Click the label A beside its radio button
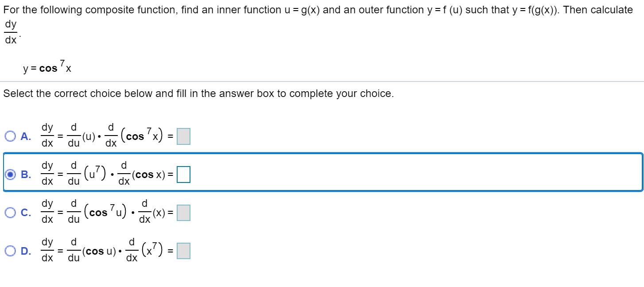Viewport: 644px width, 287px height. [x=24, y=136]
